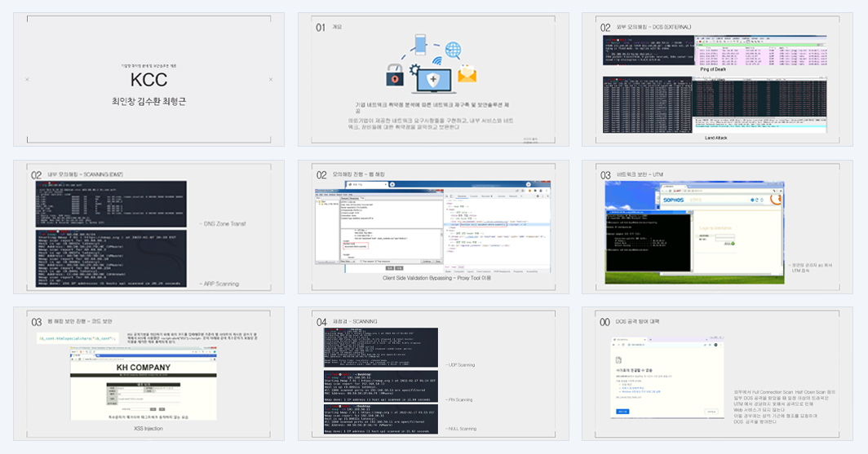Click the globe icon in the overview illustration
Image resolution: width=868 pixels, height=454 pixels.
(x=453, y=50)
